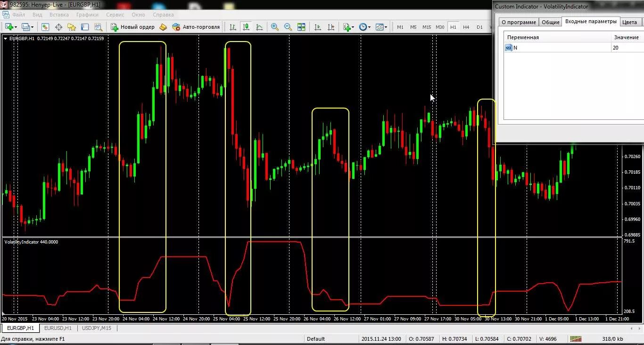Open MetaEditor via the yellow book icon
The image size is (644, 345).
click(x=163, y=27)
